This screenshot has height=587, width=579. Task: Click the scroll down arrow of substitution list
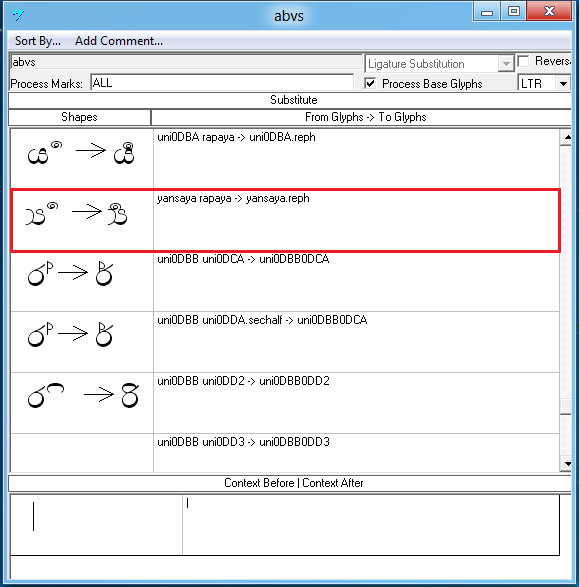(567, 464)
